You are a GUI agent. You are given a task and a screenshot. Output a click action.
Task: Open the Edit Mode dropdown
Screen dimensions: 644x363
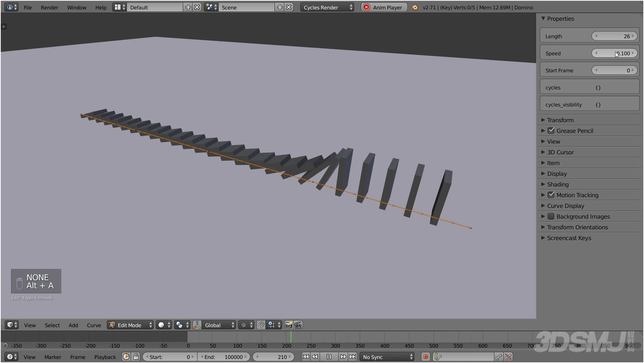[130, 325]
